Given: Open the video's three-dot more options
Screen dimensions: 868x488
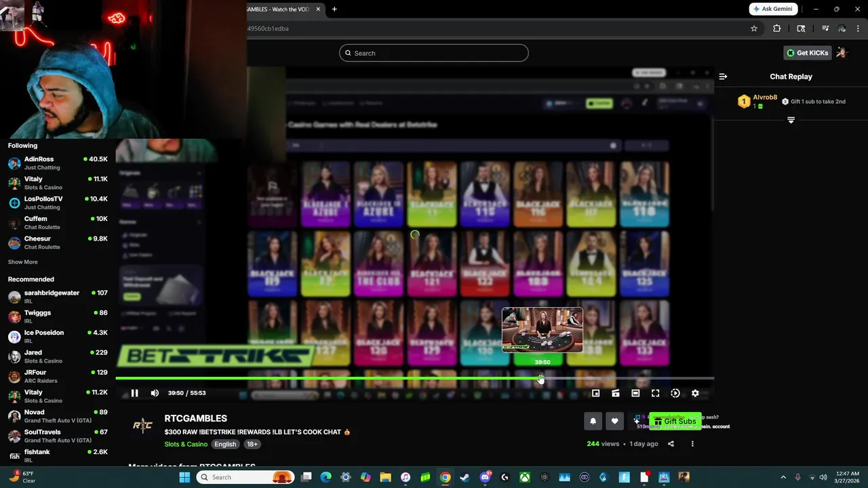Looking at the screenshot, I should 692,444.
